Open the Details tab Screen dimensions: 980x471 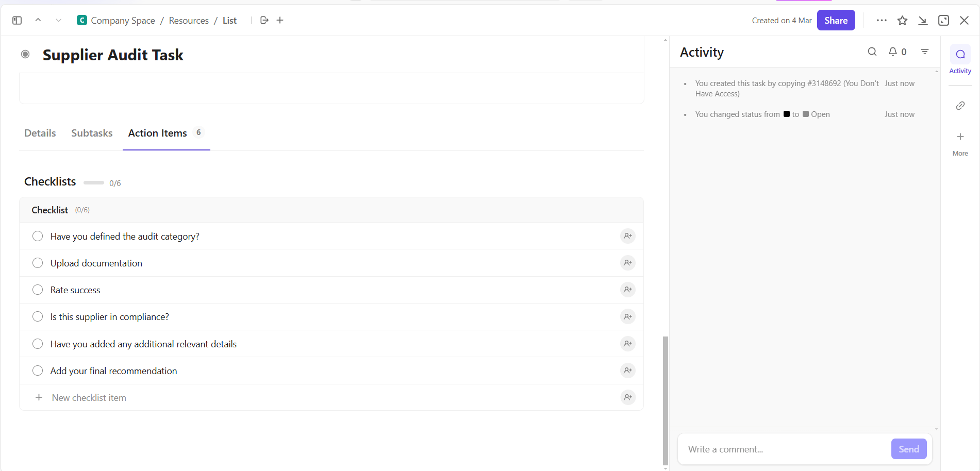[x=40, y=133]
